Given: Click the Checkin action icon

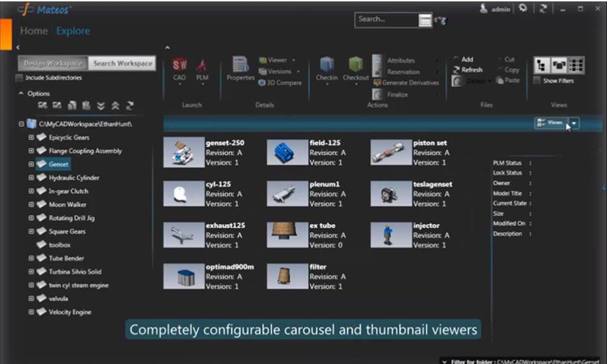Looking at the screenshot, I should 326,66.
